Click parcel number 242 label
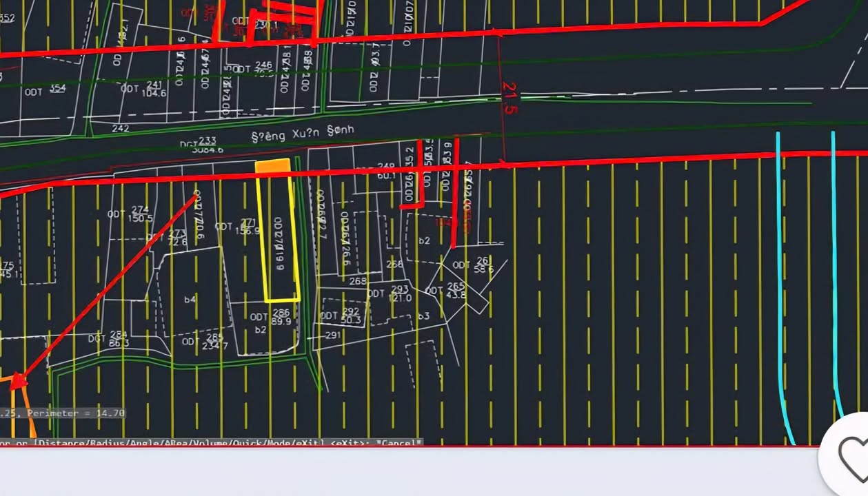 pos(120,128)
